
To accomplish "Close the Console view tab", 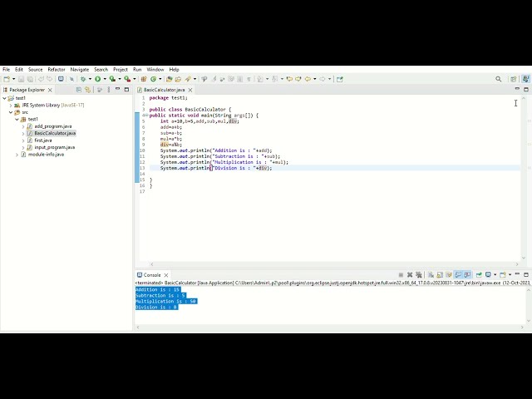I will [166, 275].
